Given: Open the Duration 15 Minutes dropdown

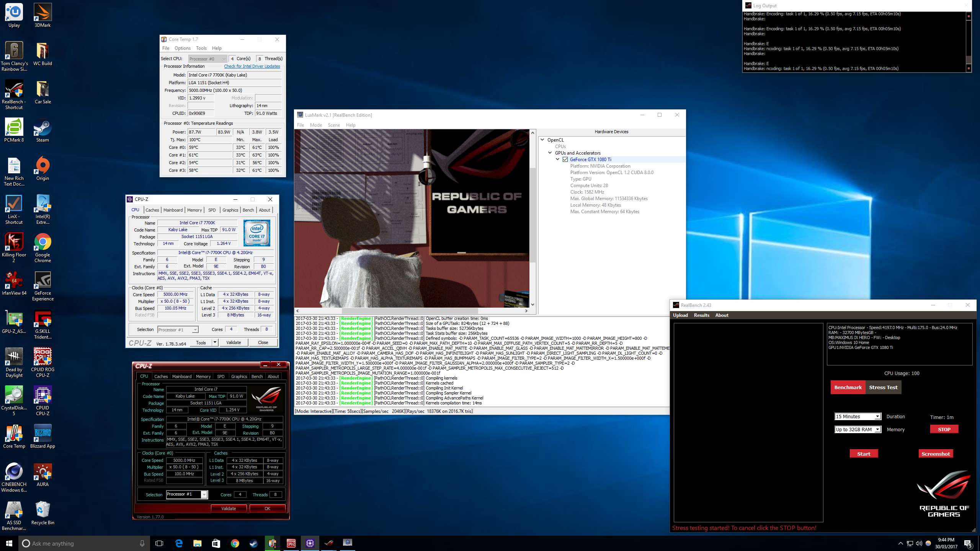Looking at the screenshot, I should pyautogui.click(x=857, y=416).
